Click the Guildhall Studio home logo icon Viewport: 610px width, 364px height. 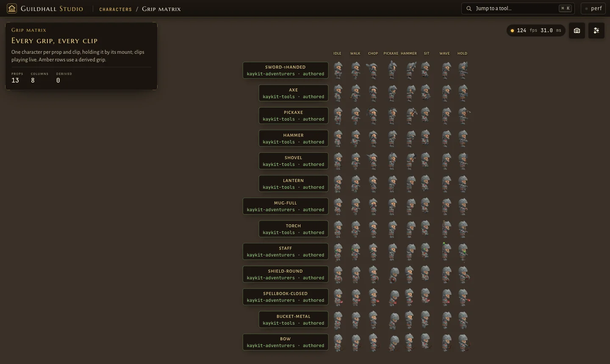(x=12, y=8)
